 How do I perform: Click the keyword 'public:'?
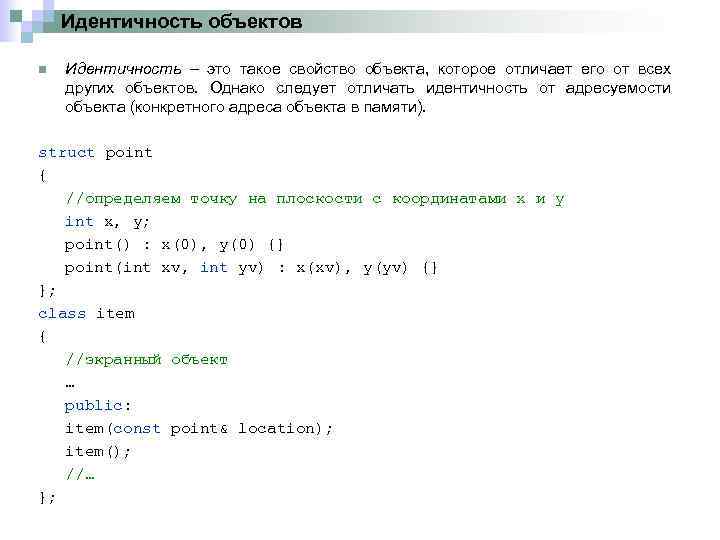[x=97, y=406]
